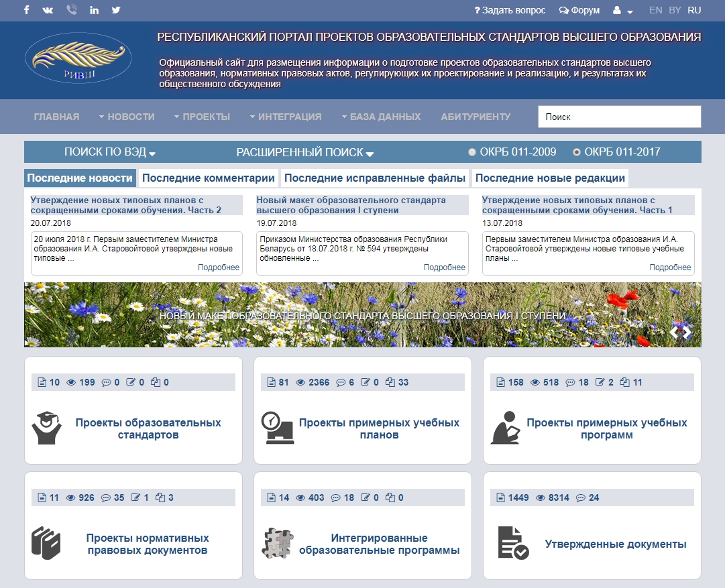Open Подробнее for the 20.07.2018 news
Image resolution: width=725 pixels, height=588 pixels.
pos(219,268)
